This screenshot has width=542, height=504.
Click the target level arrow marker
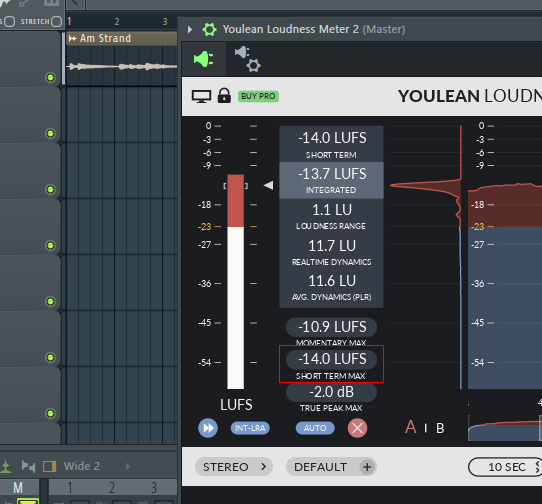(x=269, y=185)
